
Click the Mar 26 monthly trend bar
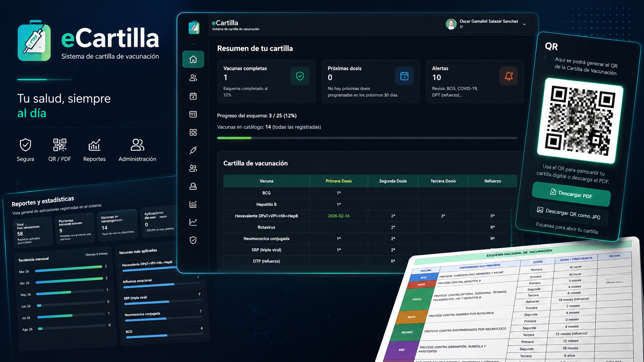69,269
